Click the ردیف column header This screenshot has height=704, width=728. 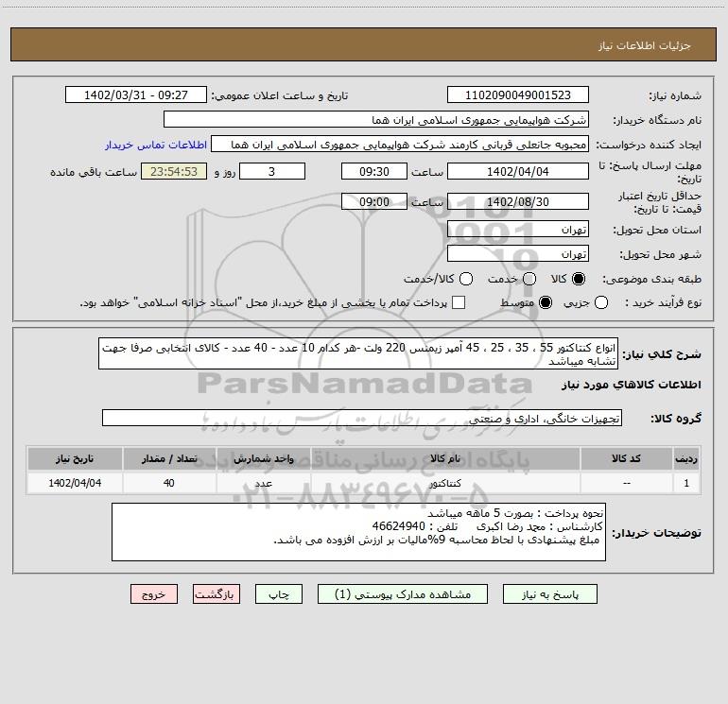[x=686, y=459]
